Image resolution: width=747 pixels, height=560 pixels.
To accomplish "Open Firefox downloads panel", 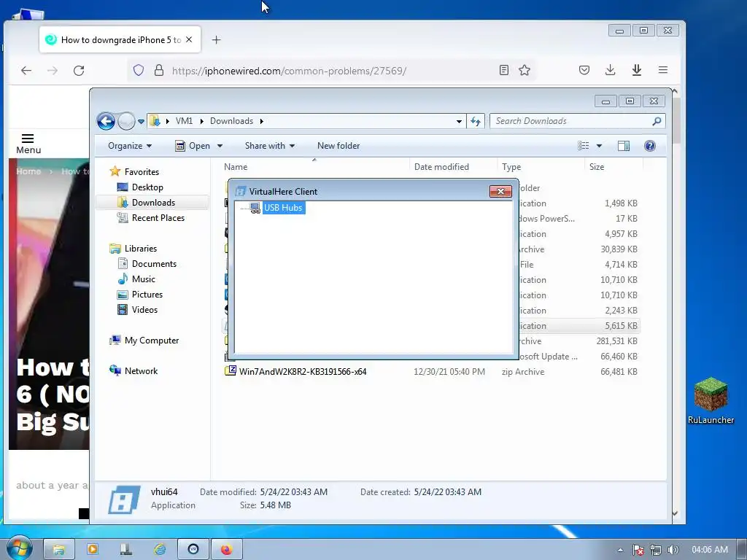I will coord(611,70).
